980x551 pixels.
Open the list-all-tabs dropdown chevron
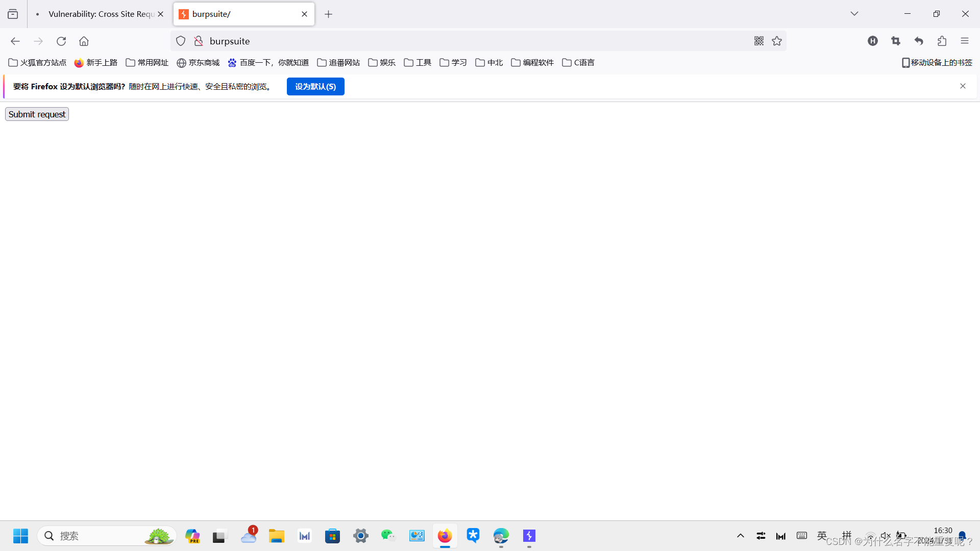pyautogui.click(x=854, y=14)
